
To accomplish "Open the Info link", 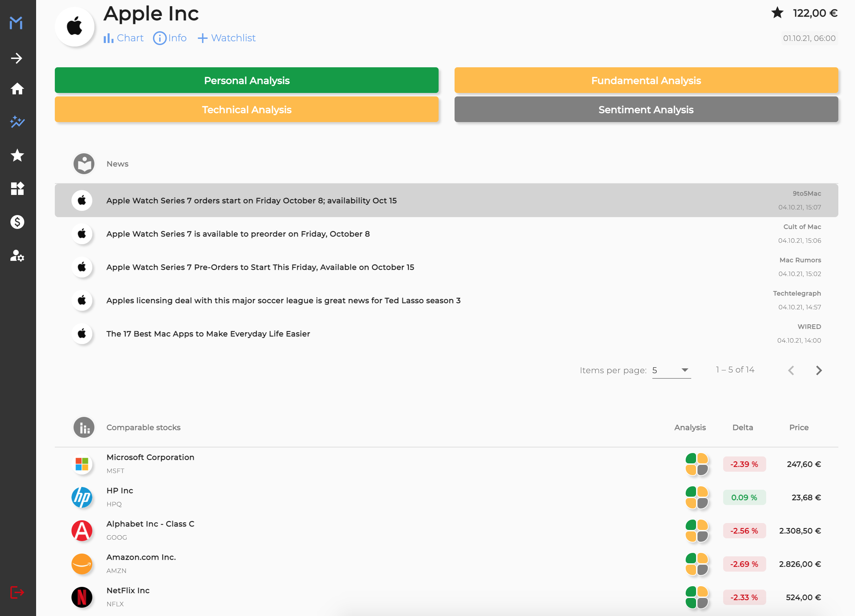I will coord(170,38).
